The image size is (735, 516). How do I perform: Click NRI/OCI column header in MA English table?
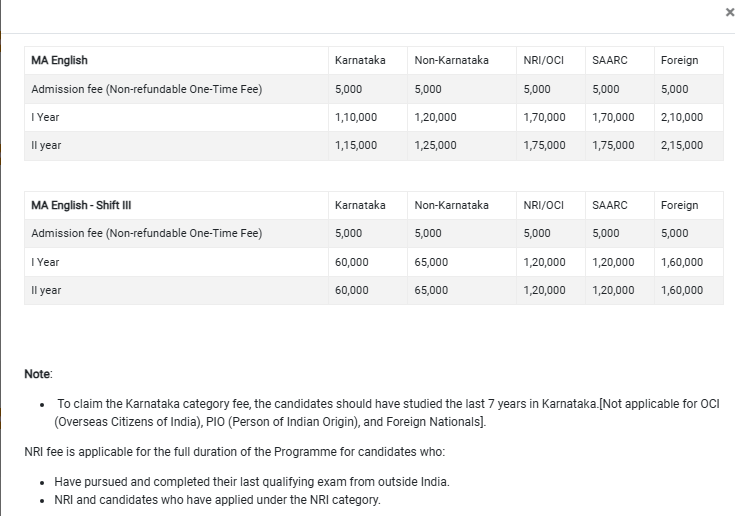point(543,60)
